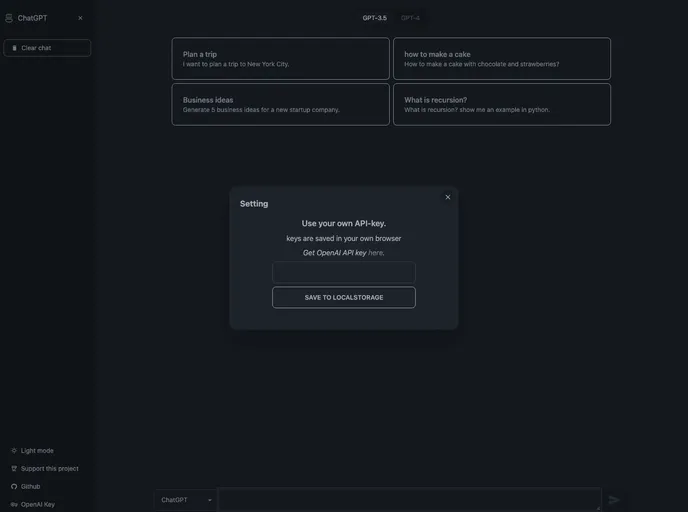The height and width of the screenshot is (512, 688).
Task: Click the Setting dialog title text
Action: click(x=254, y=204)
